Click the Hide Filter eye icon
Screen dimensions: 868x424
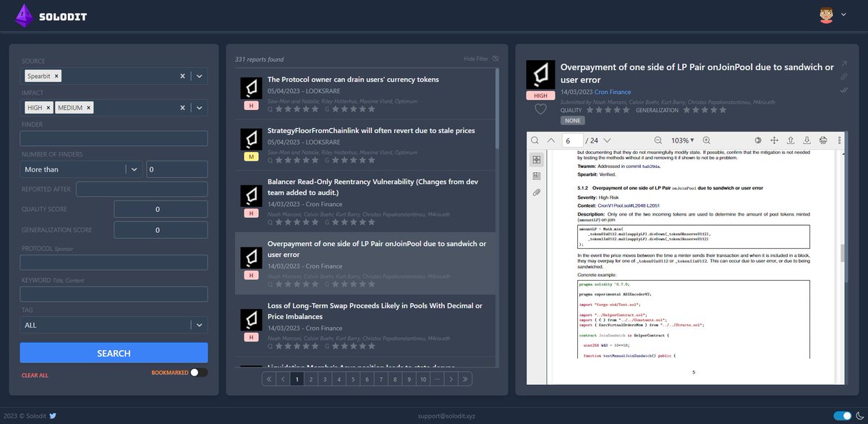(x=495, y=59)
